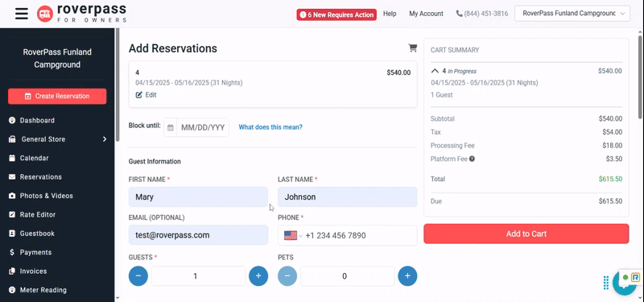Collapse the In Progress cart item
Image resolution: width=644 pixels, height=302 pixels.
coord(435,71)
